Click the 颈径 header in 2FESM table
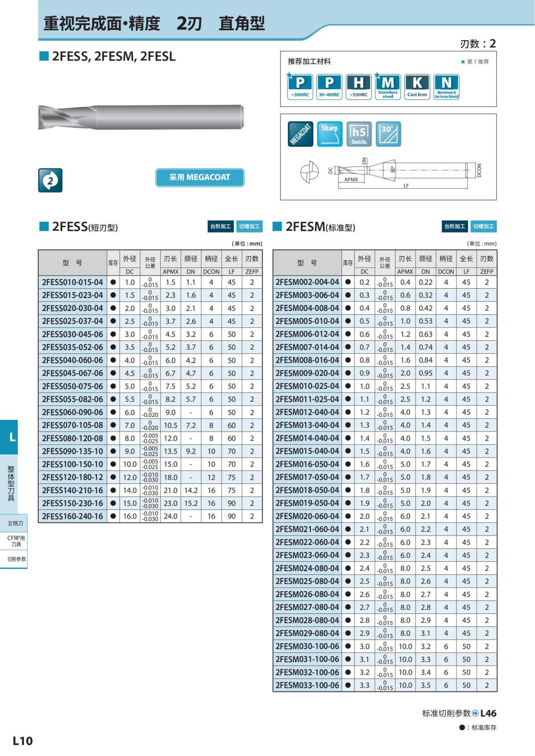 (426, 259)
